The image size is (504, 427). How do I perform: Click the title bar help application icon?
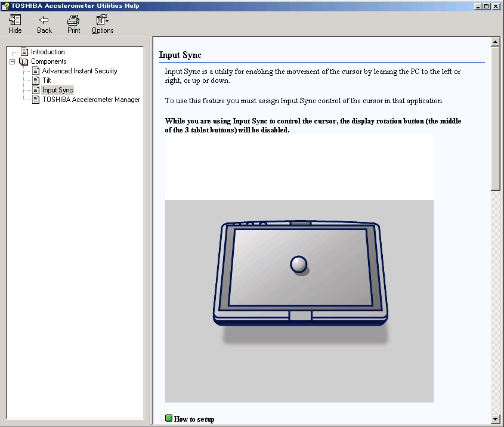point(5,5)
